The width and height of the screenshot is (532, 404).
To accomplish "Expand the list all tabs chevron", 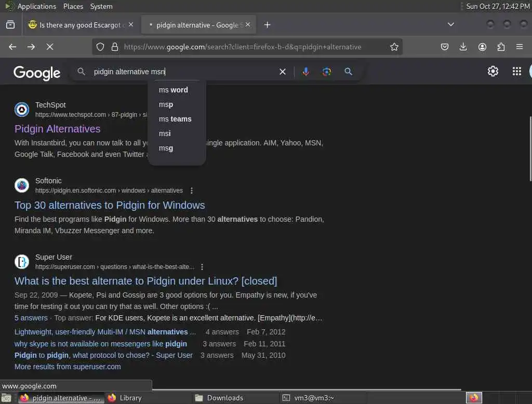I will pyautogui.click(x=450, y=24).
